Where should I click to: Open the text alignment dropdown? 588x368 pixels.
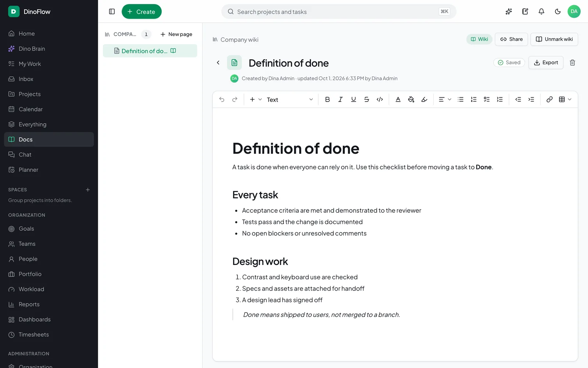[x=445, y=99]
